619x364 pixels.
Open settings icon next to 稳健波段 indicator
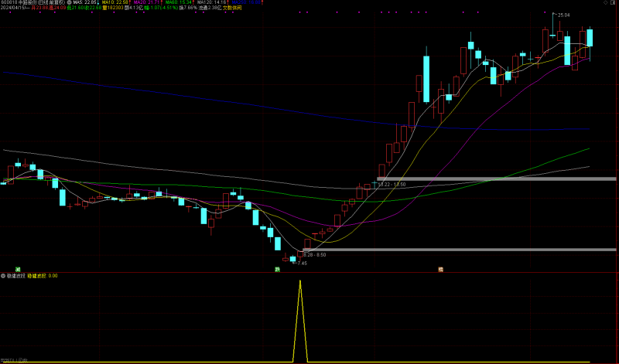coord(3,276)
